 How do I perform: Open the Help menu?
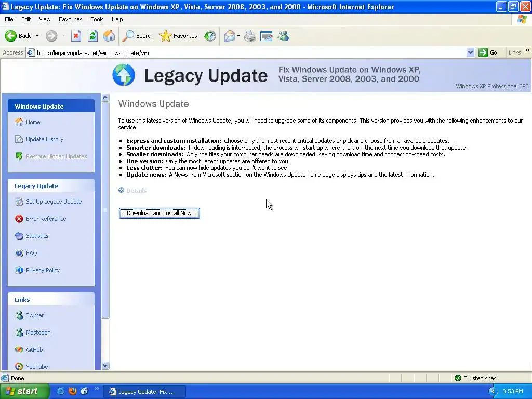[117, 19]
